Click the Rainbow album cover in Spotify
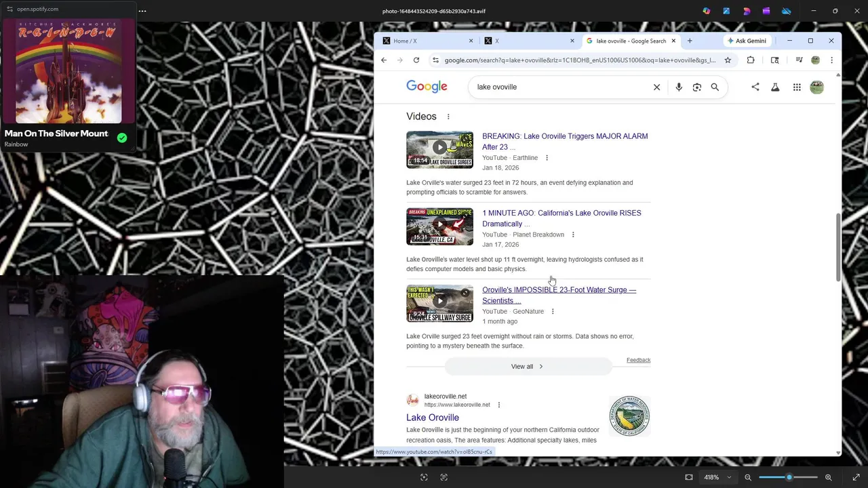This screenshot has width=868, height=488. pyautogui.click(x=68, y=71)
